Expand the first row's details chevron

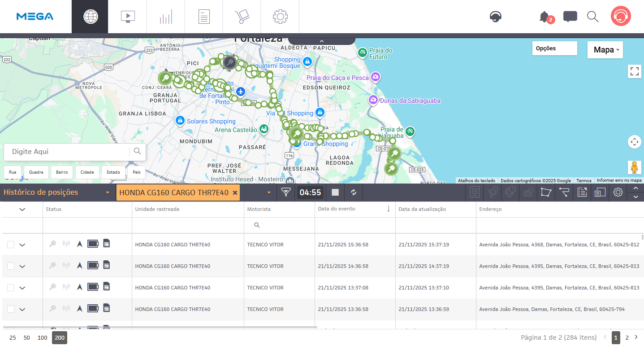coord(22,245)
